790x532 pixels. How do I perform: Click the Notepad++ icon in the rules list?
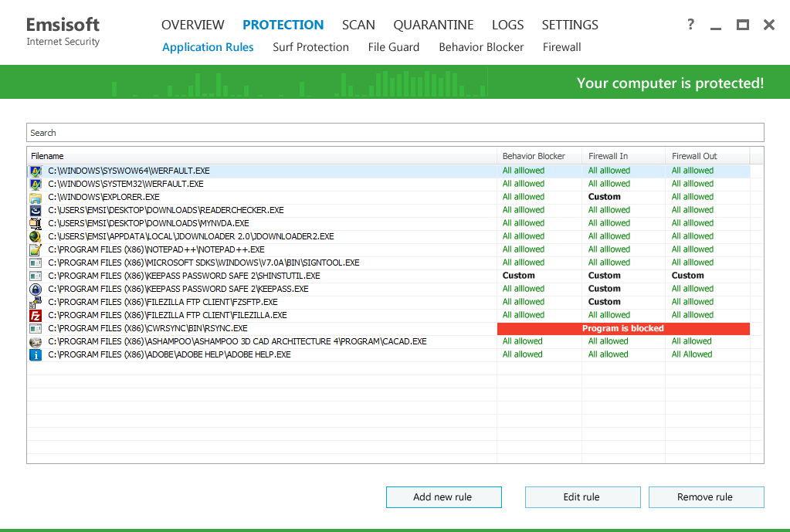pyautogui.click(x=35, y=249)
